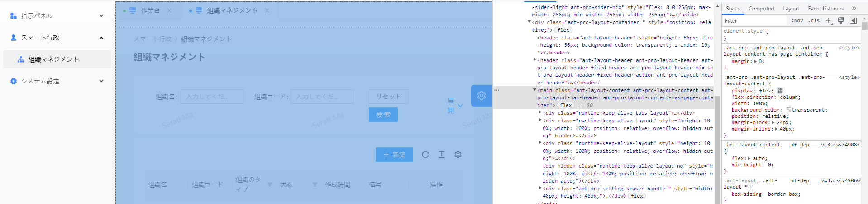Screen dimensions: 868x204
Task: Expand margin-block shorthand triangle
Action: (x=773, y=122)
